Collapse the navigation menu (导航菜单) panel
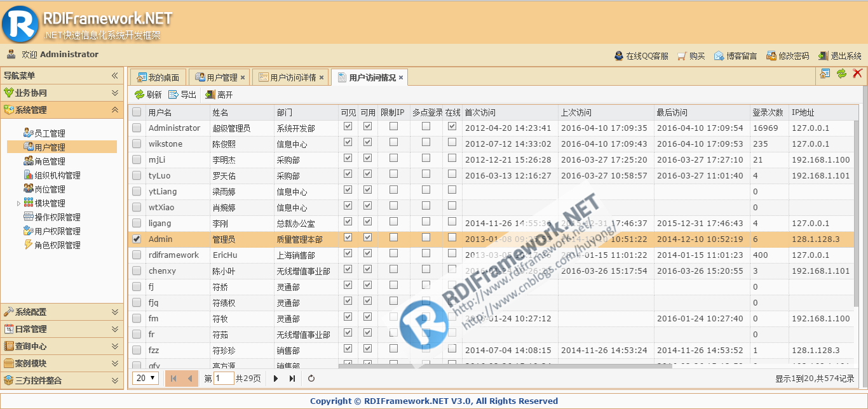 [115, 76]
